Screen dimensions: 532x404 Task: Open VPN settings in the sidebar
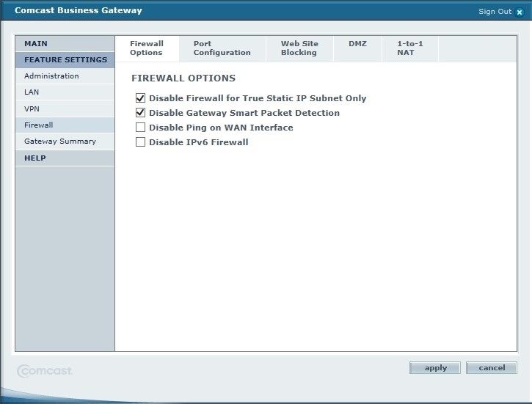tap(65, 109)
